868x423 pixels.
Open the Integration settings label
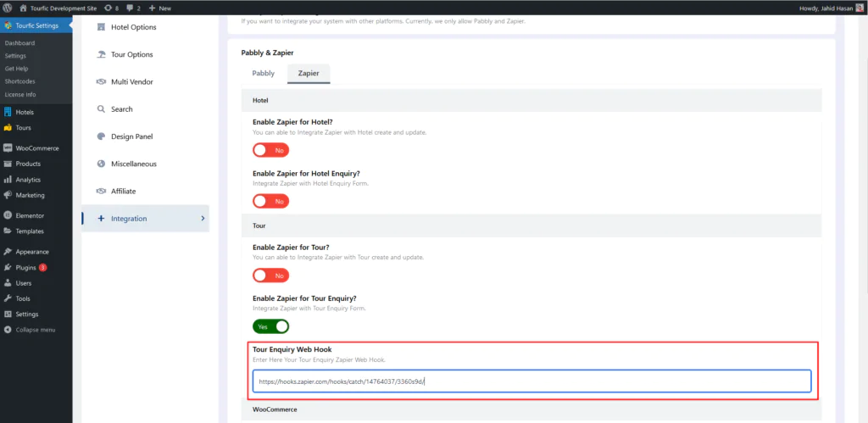click(129, 219)
